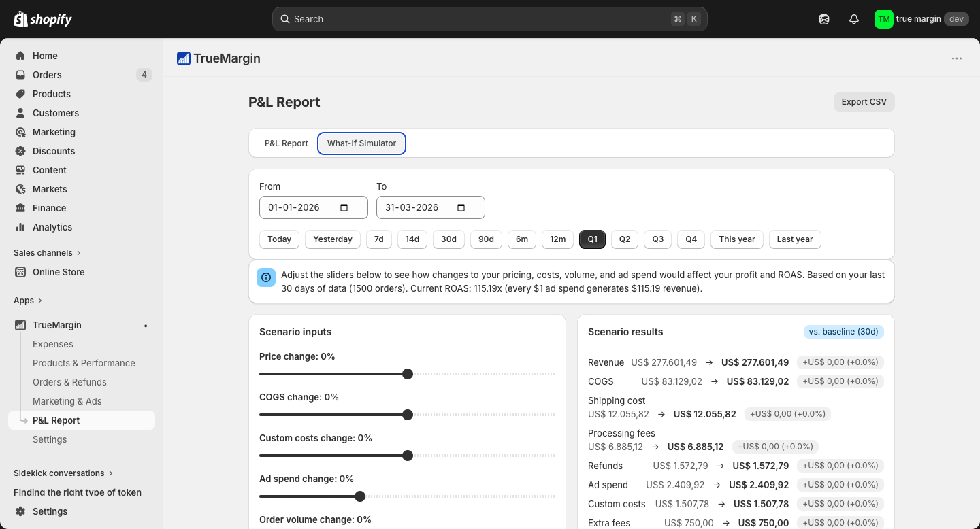Choose the This year preset
The width and height of the screenshot is (980, 529).
coord(737,239)
